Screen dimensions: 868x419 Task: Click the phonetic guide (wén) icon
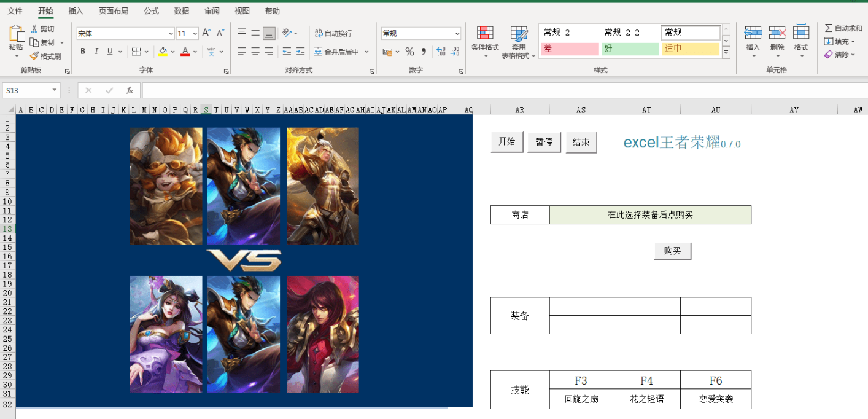tap(211, 52)
